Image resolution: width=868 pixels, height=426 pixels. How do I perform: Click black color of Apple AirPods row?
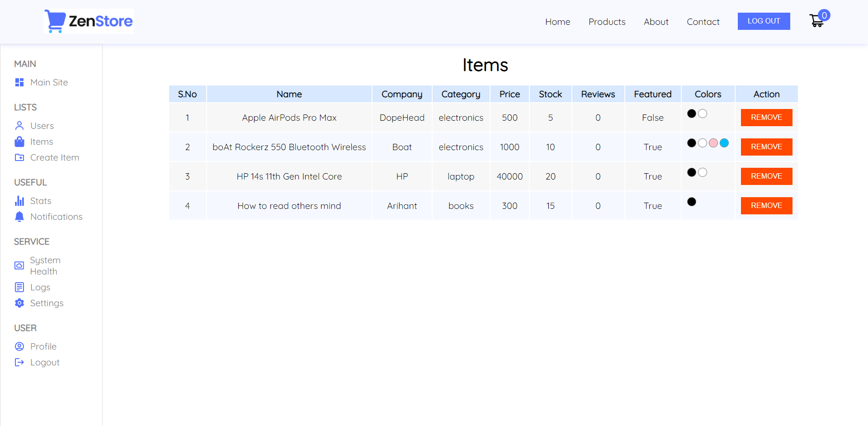click(x=692, y=114)
